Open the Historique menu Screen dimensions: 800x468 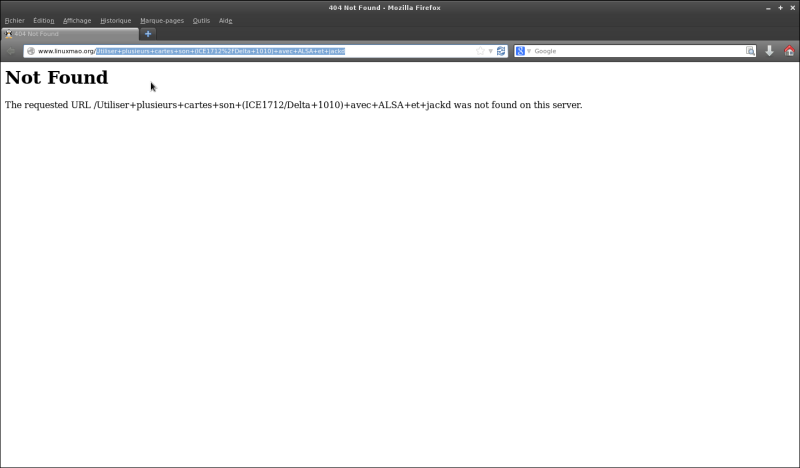(x=115, y=20)
